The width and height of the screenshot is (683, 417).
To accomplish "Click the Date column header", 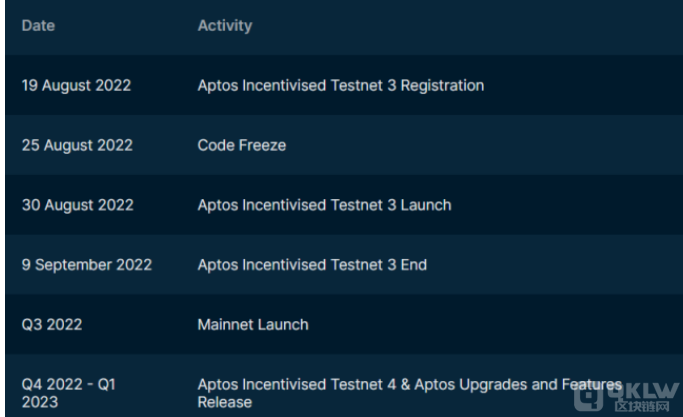I will click(x=38, y=26).
